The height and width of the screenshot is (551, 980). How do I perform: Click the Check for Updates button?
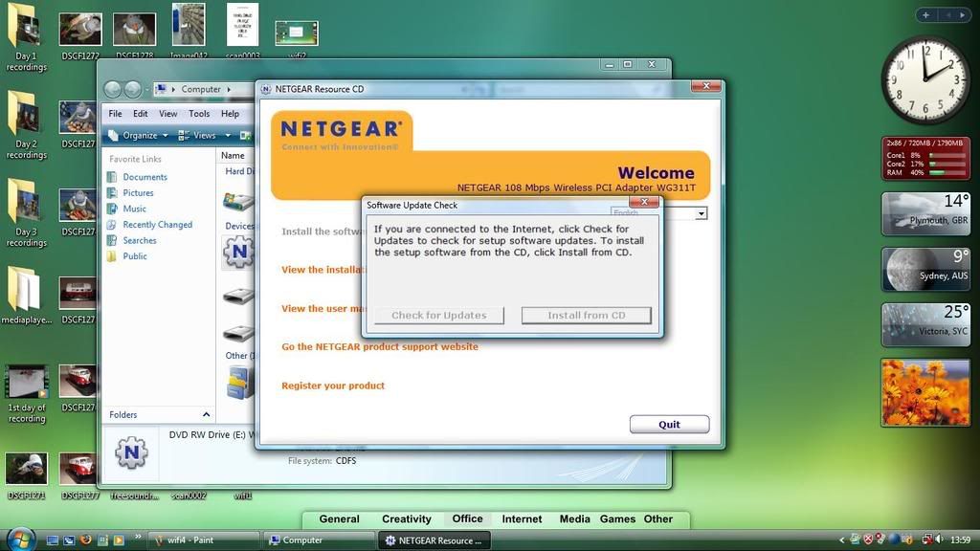click(438, 316)
